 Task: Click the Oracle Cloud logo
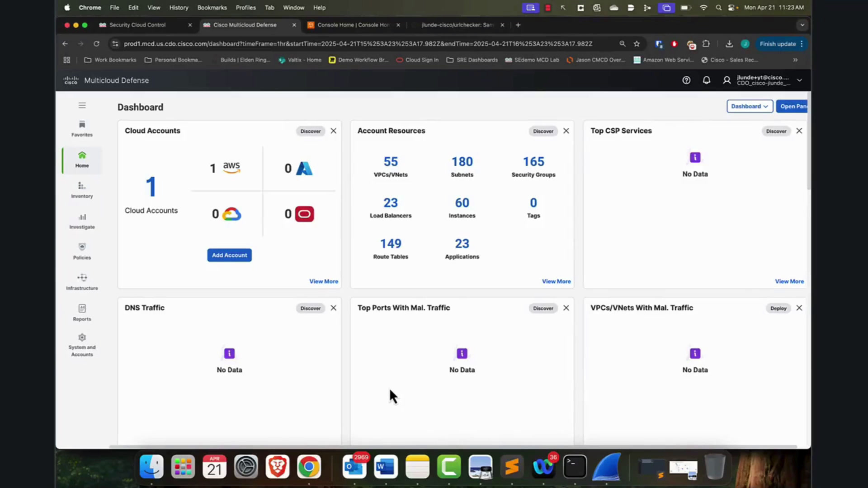coord(304,214)
